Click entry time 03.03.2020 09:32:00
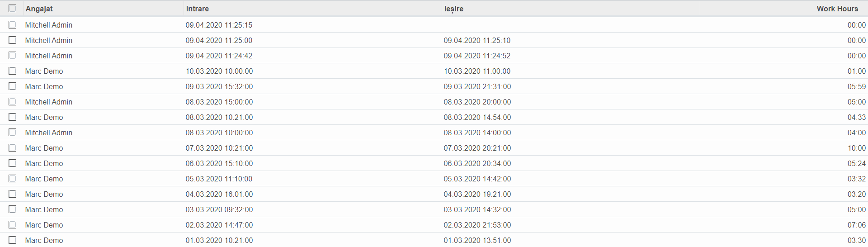 coord(219,209)
